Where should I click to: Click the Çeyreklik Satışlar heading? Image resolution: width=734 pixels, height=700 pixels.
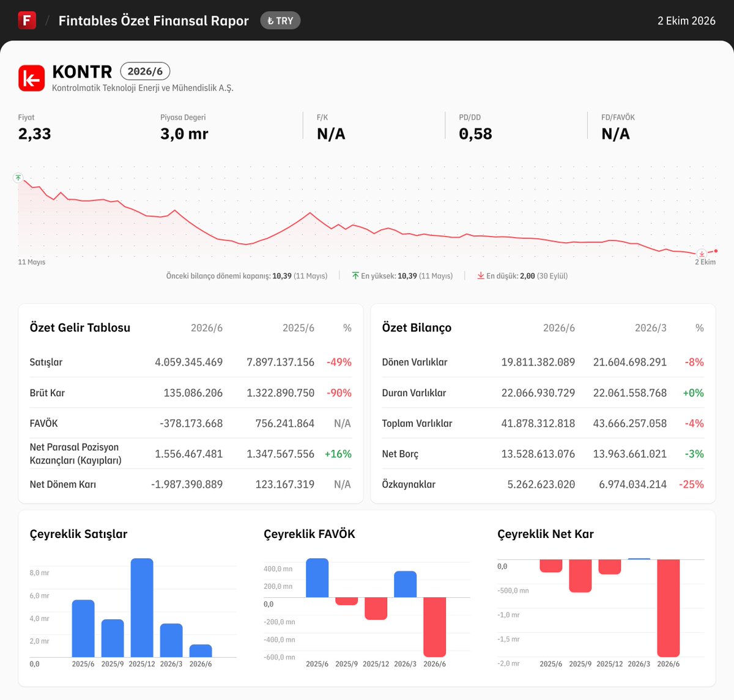[78, 534]
